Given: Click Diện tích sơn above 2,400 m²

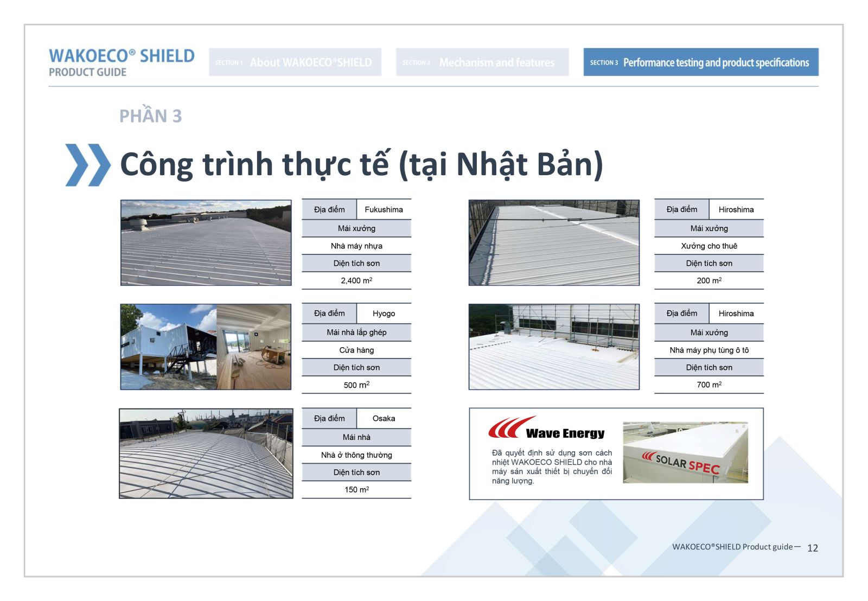Looking at the screenshot, I should point(356,263).
